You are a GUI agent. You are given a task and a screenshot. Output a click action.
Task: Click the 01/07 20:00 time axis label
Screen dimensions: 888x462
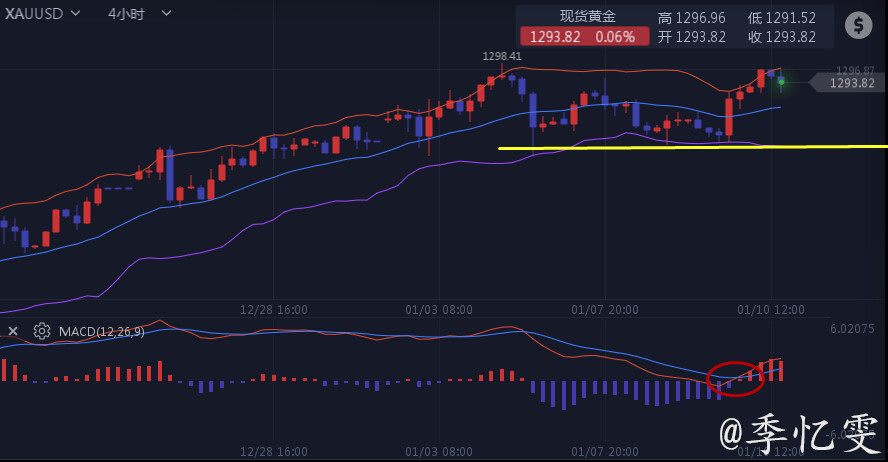click(605, 310)
